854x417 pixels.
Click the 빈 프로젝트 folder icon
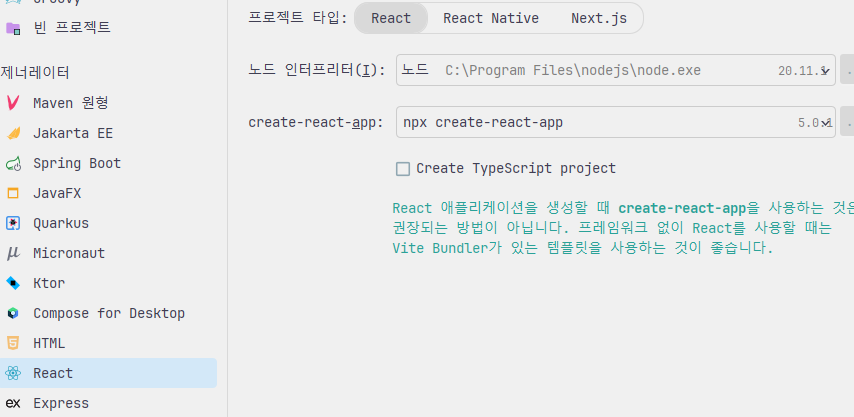[13, 28]
